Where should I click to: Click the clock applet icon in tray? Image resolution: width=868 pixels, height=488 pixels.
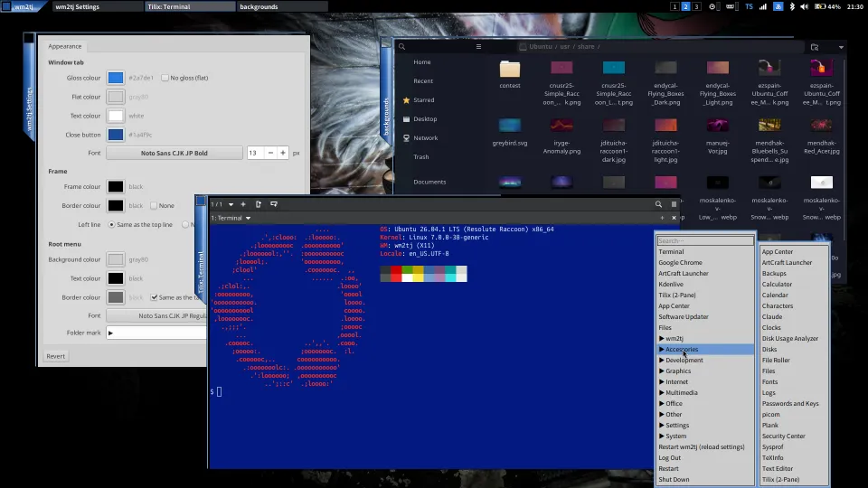(712, 6)
